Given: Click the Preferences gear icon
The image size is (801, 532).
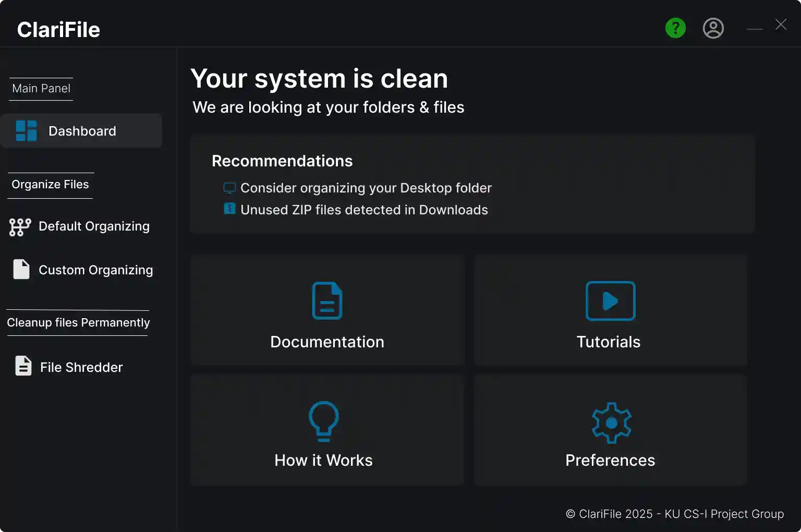Looking at the screenshot, I should [611, 422].
